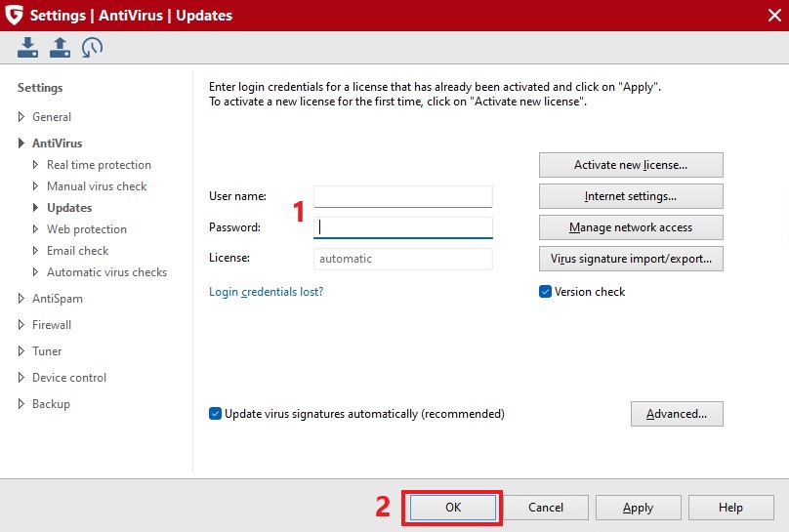Open Automatic virus checks settings
The image size is (789, 532).
click(106, 272)
